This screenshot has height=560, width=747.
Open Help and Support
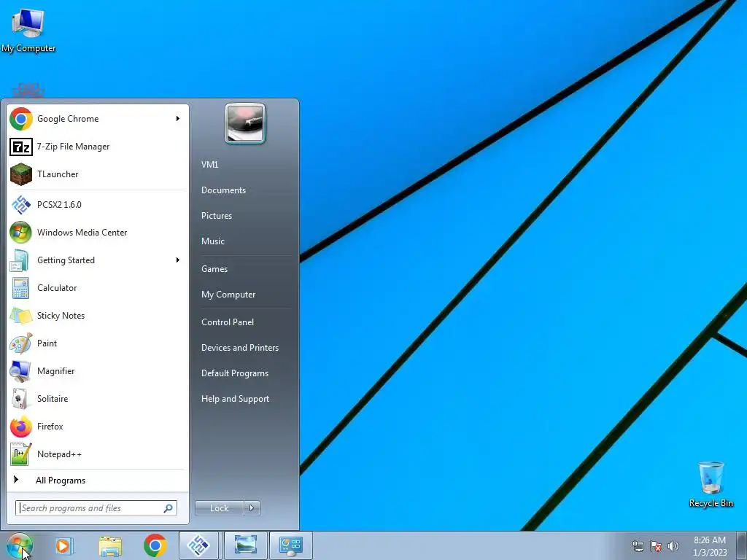coord(235,399)
